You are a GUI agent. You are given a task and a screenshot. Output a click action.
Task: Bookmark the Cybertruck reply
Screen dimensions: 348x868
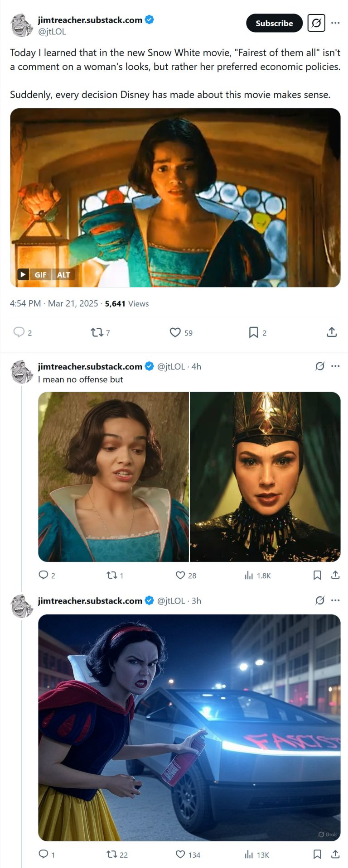pos(317,854)
